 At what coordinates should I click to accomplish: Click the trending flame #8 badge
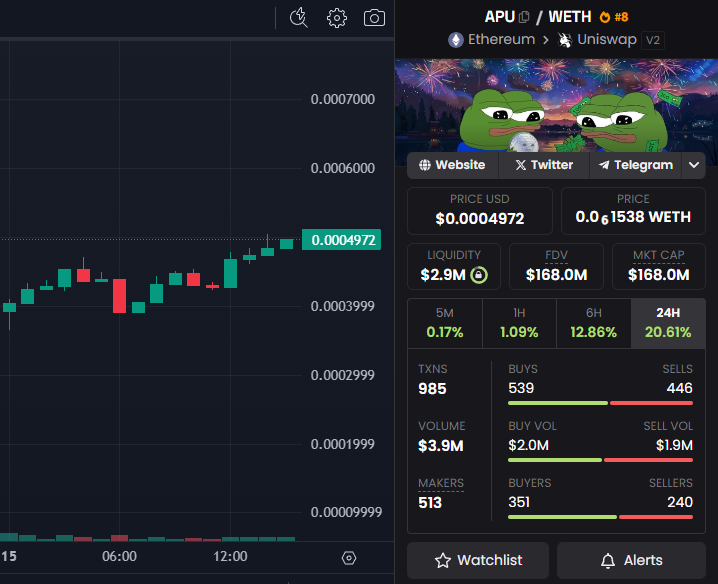click(614, 17)
